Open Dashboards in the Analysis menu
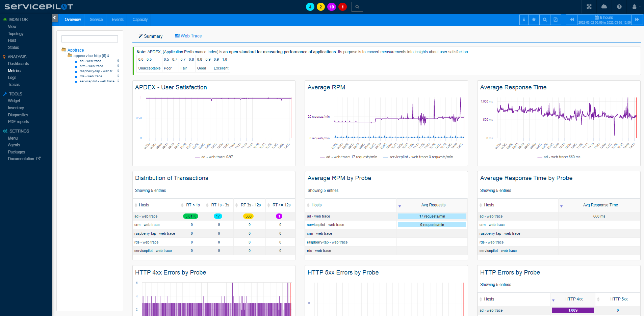This screenshot has width=644, height=316. pos(18,64)
